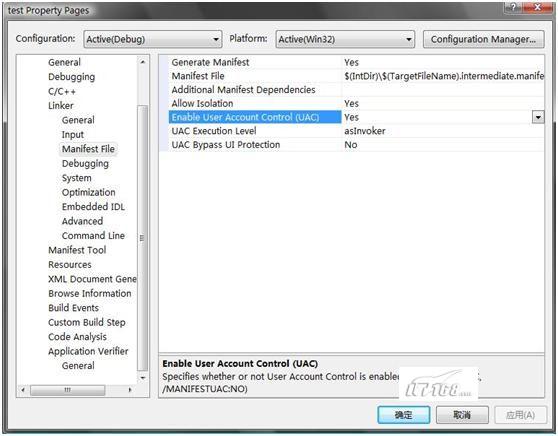Select the Manifest Tool category
Image resolution: width=558 pixels, height=436 pixels.
coord(77,250)
